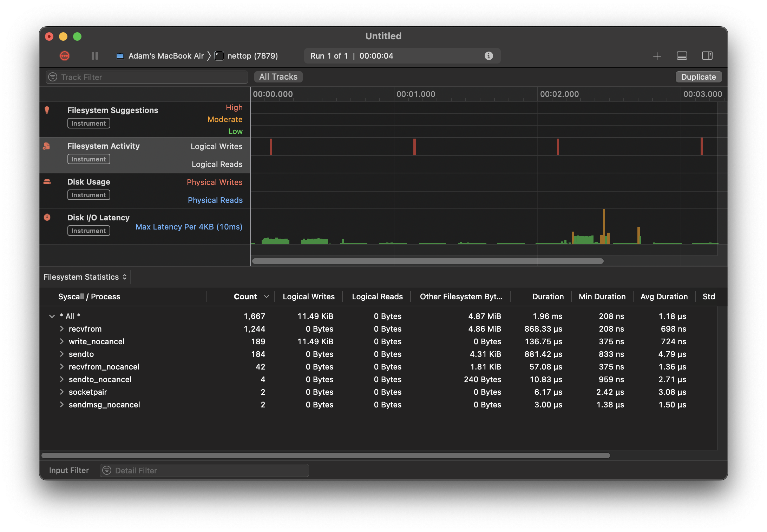
Task: Select the 881.42 µs sendto duration
Action: (x=543, y=354)
